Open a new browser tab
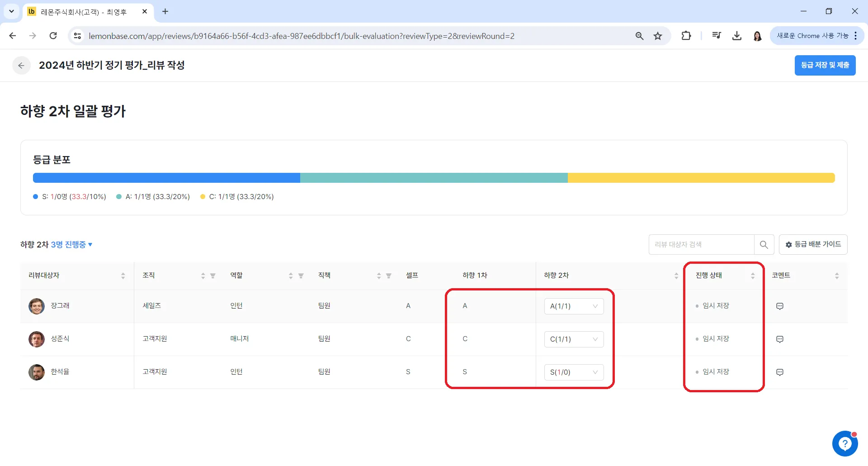The width and height of the screenshot is (868, 466). point(165,11)
